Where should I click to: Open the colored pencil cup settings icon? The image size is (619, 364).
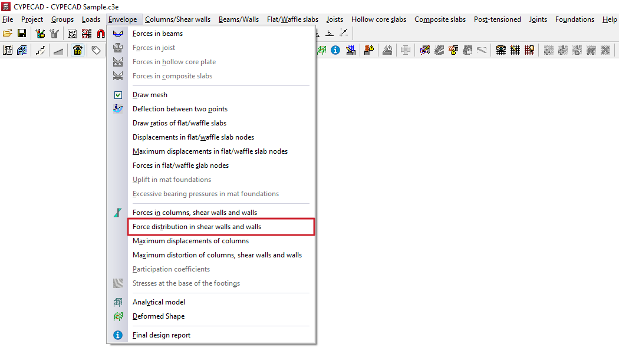pos(40,34)
